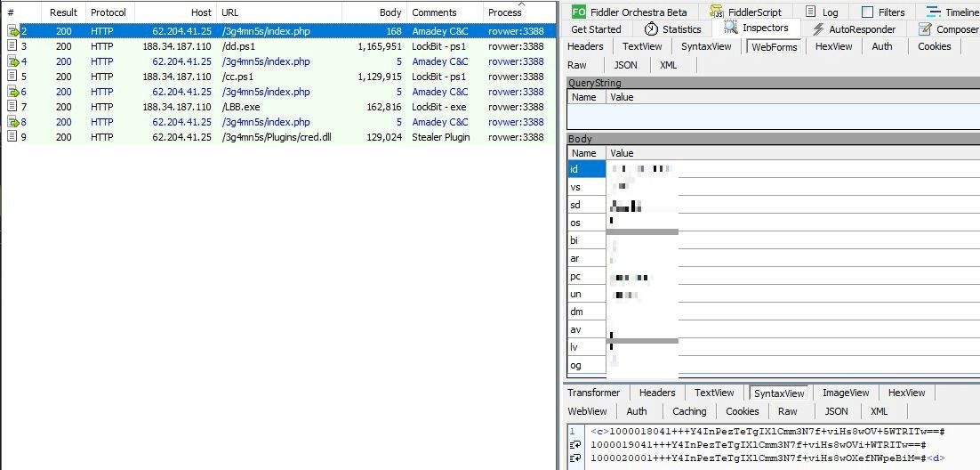Viewport: 980px width, 470px height.
Task: Click the 'un' body parameter name
Action: pos(586,294)
